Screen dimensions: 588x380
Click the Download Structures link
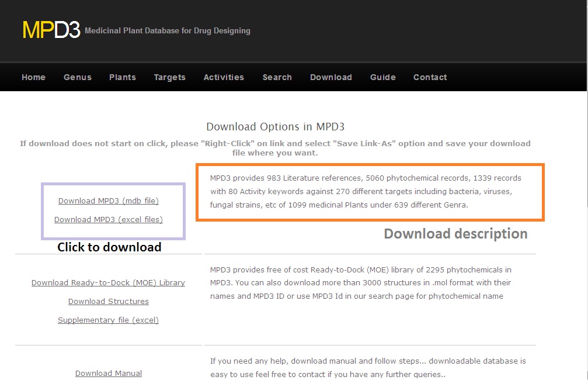point(109,302)
